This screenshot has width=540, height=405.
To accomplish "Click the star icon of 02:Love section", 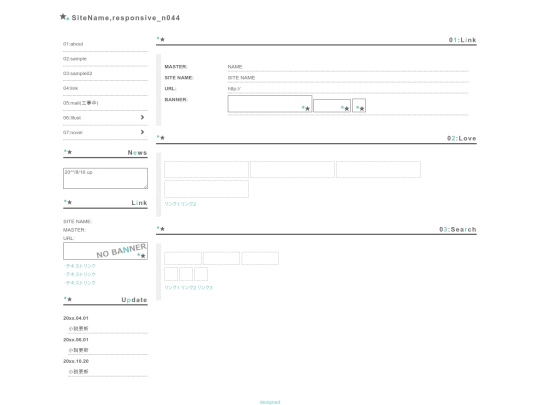I will point(161,138).
